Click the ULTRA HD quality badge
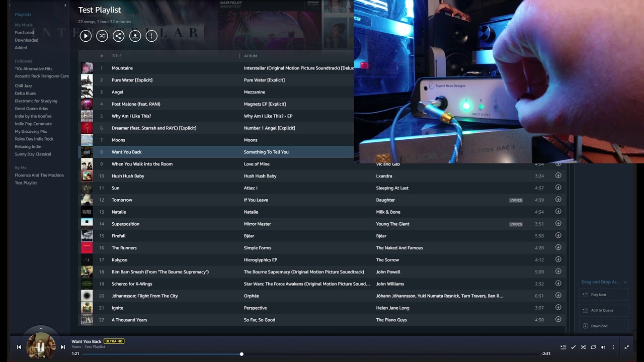Screen dimensions: 644x362 point(114,341)
